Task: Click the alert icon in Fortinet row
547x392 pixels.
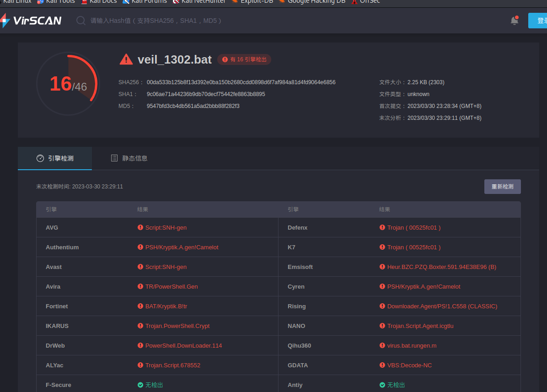Action: coord(140,306)
